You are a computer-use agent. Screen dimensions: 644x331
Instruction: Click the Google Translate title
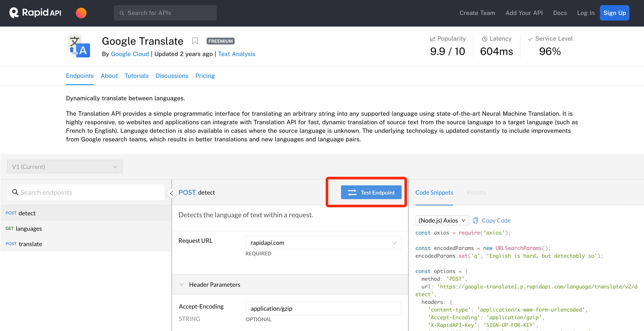coord(143,41)
